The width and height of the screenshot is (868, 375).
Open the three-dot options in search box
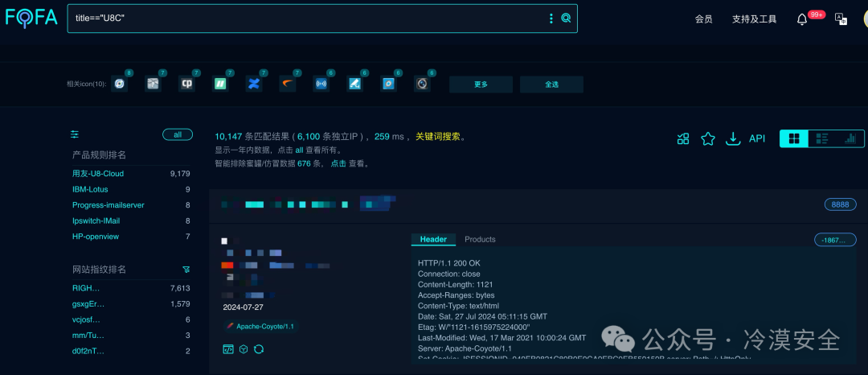[x=551, y=19]
